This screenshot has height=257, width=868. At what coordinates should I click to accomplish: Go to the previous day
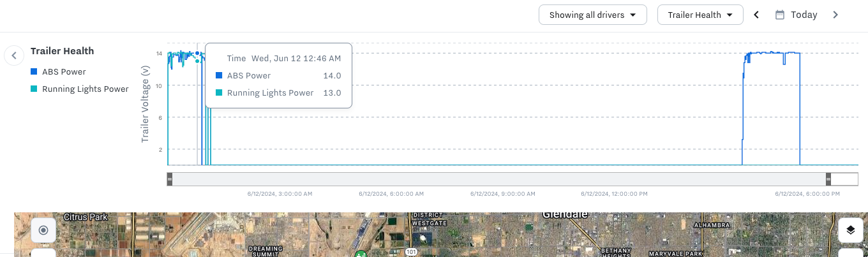[756, 15]
